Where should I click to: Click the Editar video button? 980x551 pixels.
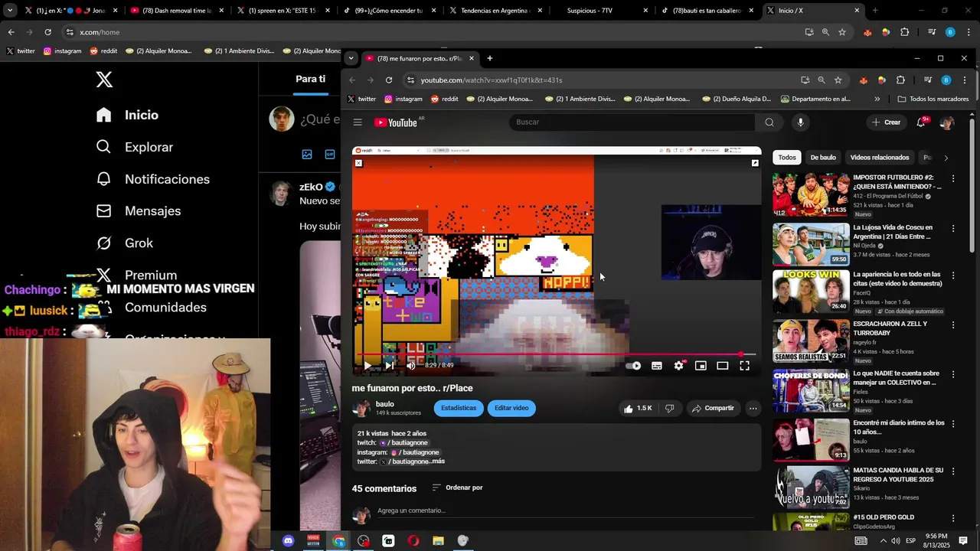pyautogui.click(x=511, y=408)
